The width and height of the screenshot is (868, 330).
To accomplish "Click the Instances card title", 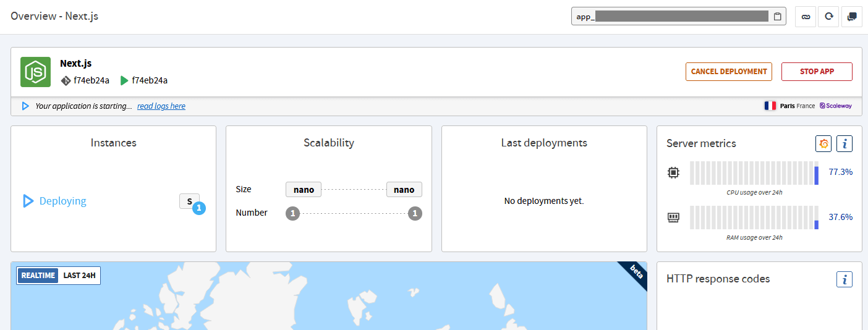I will 114,143.
